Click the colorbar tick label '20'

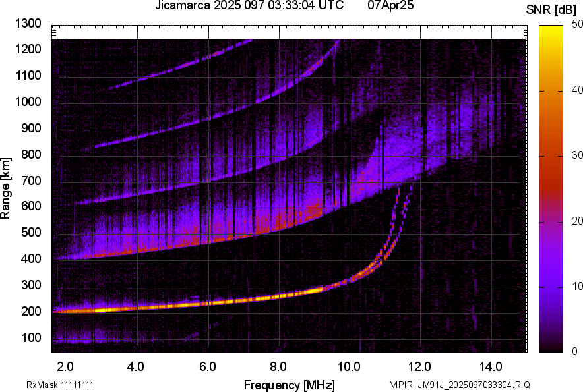578,221
